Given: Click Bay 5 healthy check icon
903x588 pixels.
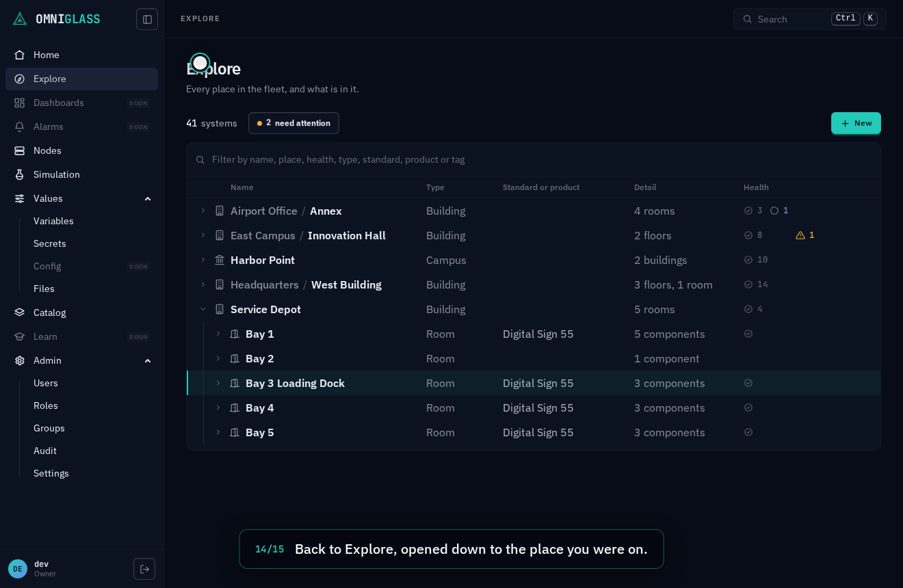Looking at the screenshot, I should (x=748, y=432).
